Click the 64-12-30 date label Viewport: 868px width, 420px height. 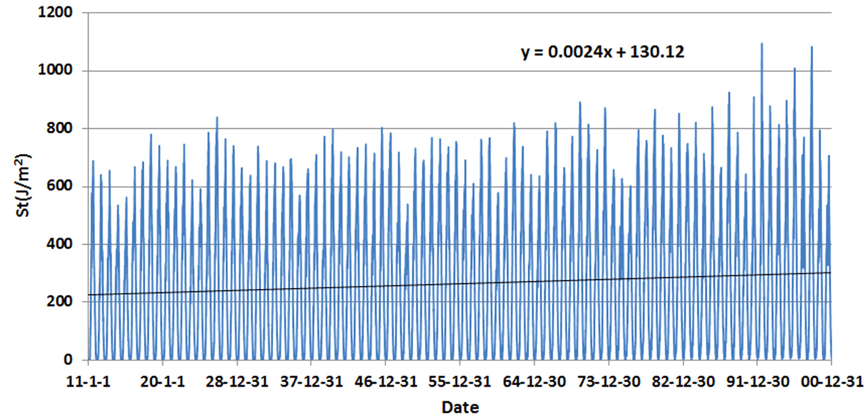[534, 382]
